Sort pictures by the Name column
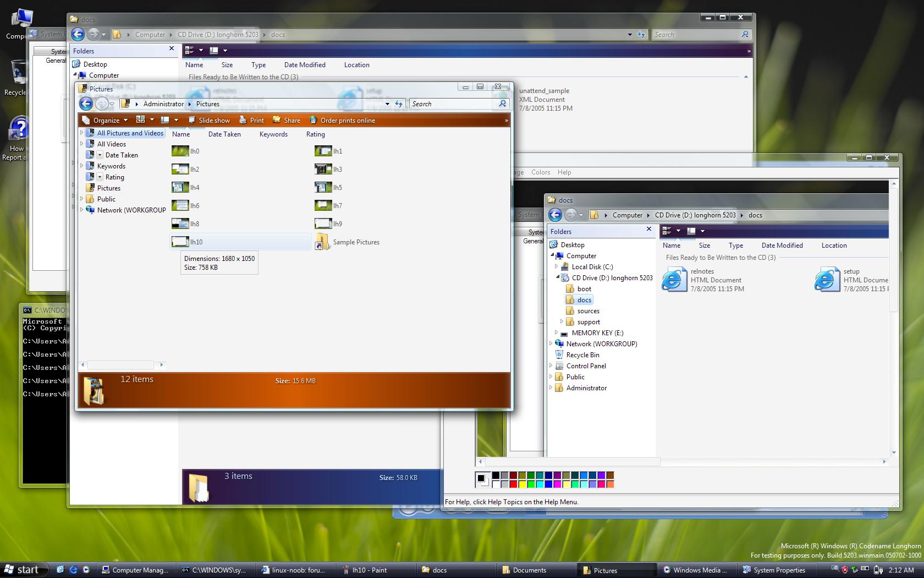Viewport: 924px width, 578px height. (181, 134)
